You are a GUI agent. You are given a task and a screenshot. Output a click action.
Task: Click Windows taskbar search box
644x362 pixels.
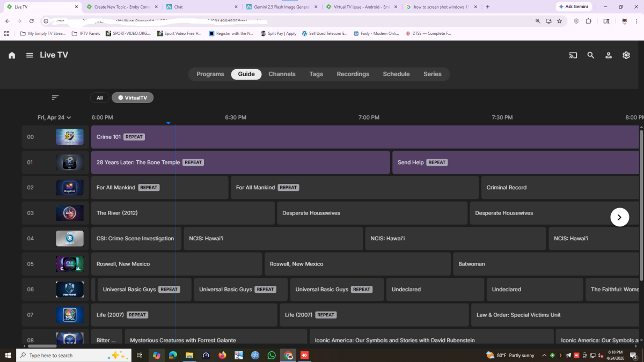tap(72, 355)
